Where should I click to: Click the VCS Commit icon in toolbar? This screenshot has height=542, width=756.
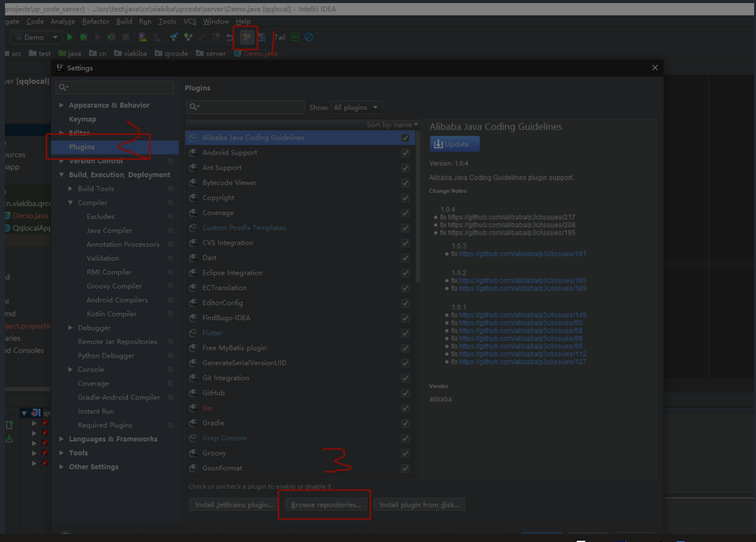pyautogui.click(x=188, y=37)
